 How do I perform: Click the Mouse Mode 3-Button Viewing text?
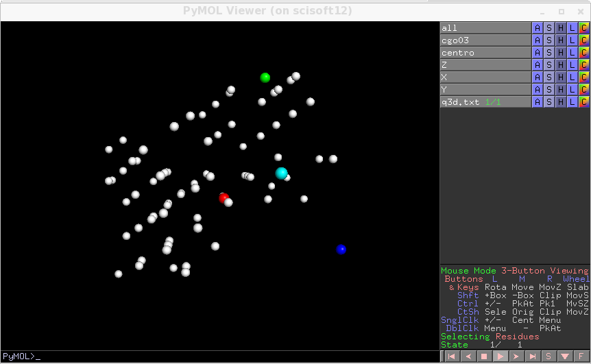click(514, 271)
